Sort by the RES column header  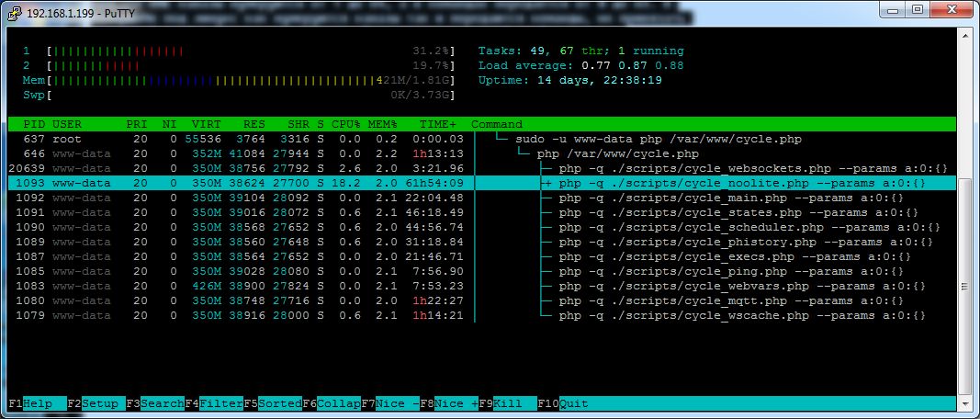point(254,124)
